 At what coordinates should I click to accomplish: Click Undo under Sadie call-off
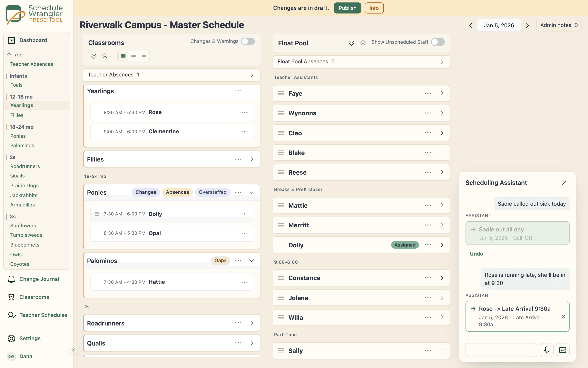tap(476, 254)
